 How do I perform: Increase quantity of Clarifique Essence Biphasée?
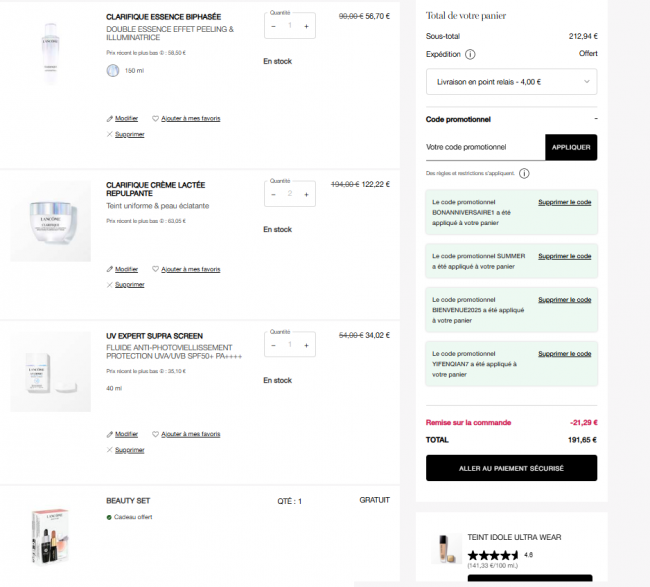point(306,26)
